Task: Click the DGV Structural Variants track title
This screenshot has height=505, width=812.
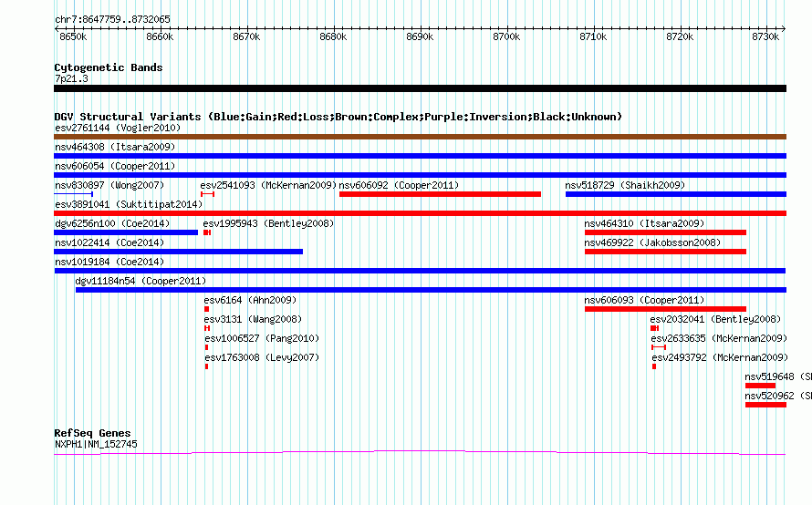Action: pos(338,117)
